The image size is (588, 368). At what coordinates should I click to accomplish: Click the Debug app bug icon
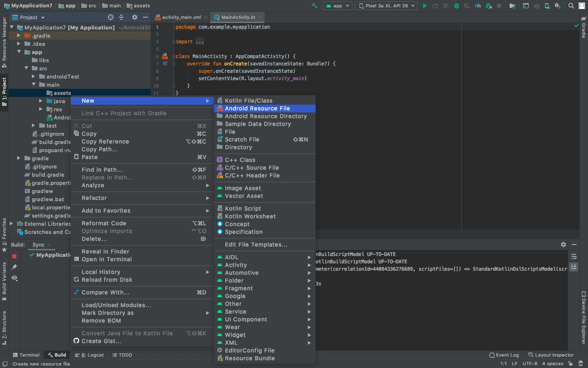point(457,6)
